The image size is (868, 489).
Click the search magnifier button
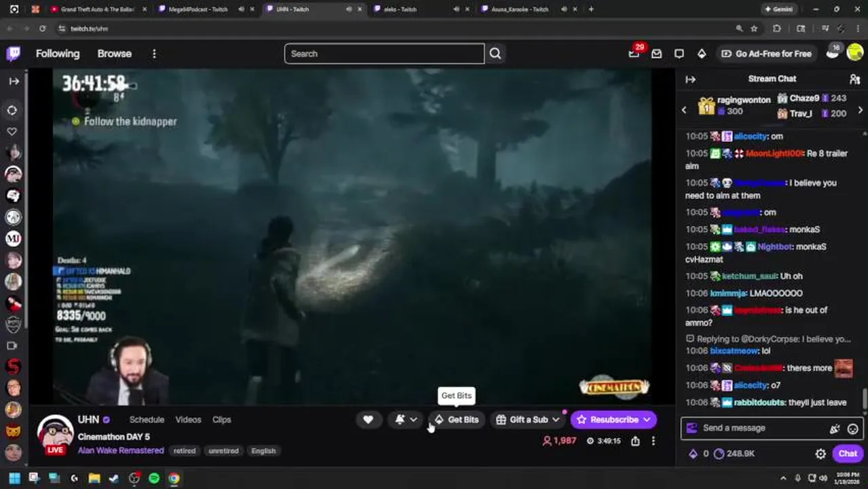coord(495,54)
